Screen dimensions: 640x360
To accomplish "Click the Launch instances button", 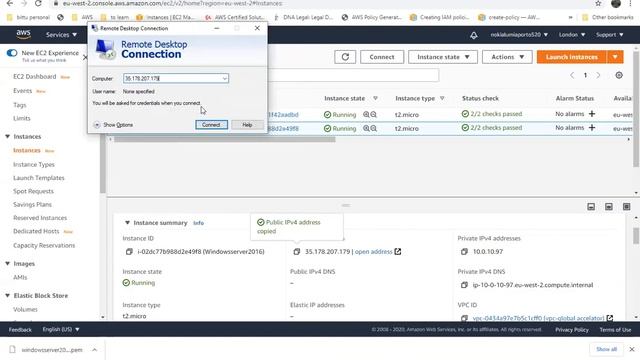I will pyautogui.click(x=572, y=57).
